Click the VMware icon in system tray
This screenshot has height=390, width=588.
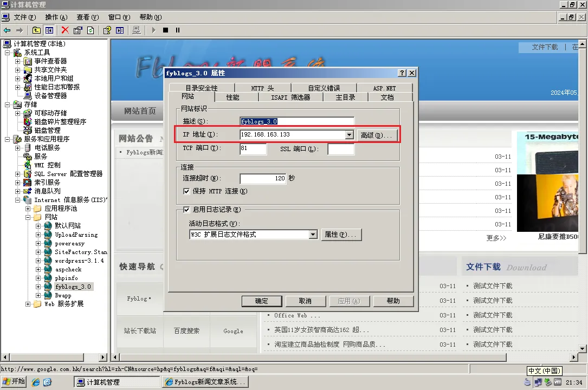click(558, 382)
